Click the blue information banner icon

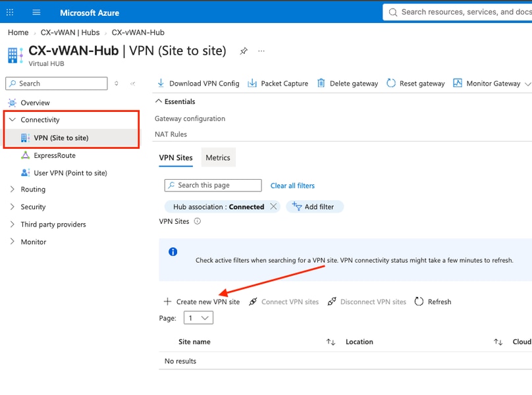pyautogui.click(x=173, y=251)
